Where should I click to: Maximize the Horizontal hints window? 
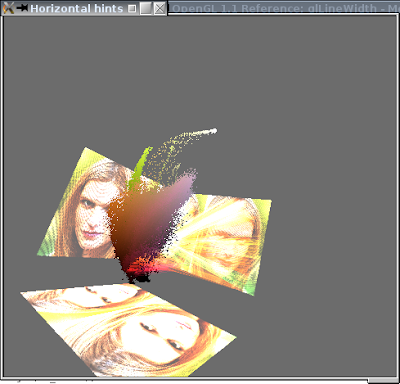point(146,8)
